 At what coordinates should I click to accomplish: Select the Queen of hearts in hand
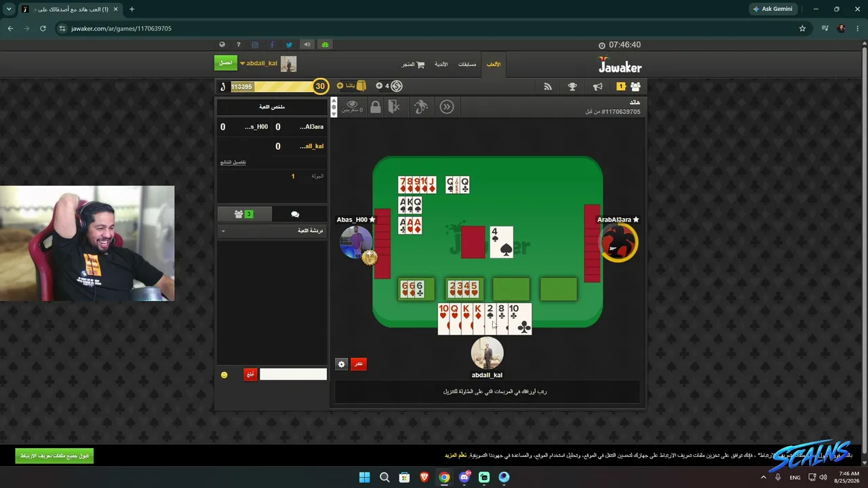[455, 319]
